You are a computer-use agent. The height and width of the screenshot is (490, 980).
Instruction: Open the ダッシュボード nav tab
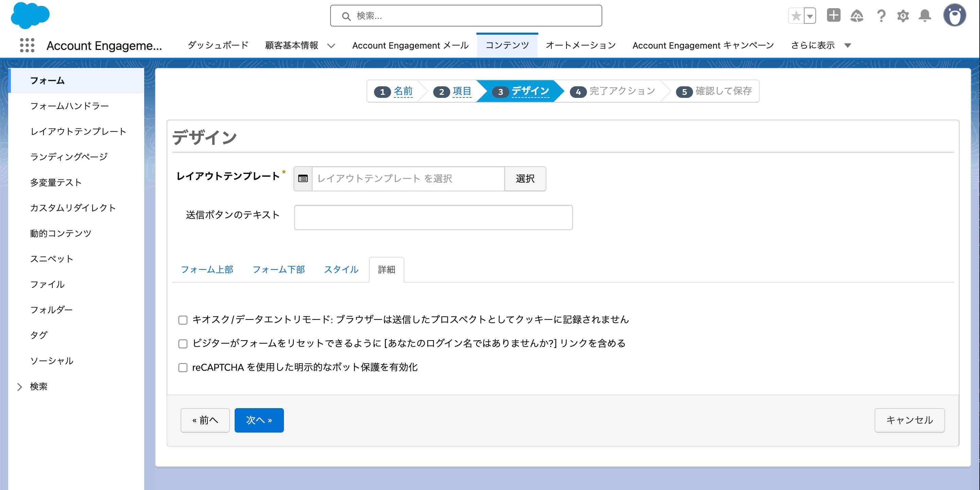pyautogui.click(x=218, y=45)
